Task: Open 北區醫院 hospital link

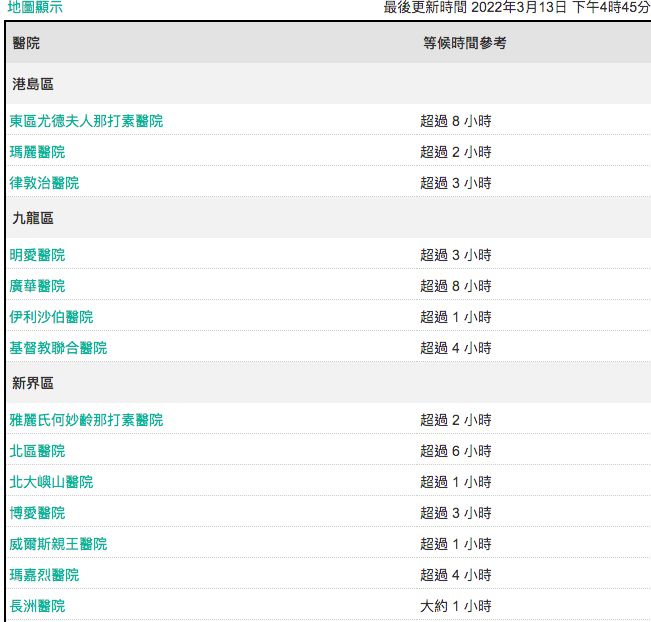Action: pos(37,451)
